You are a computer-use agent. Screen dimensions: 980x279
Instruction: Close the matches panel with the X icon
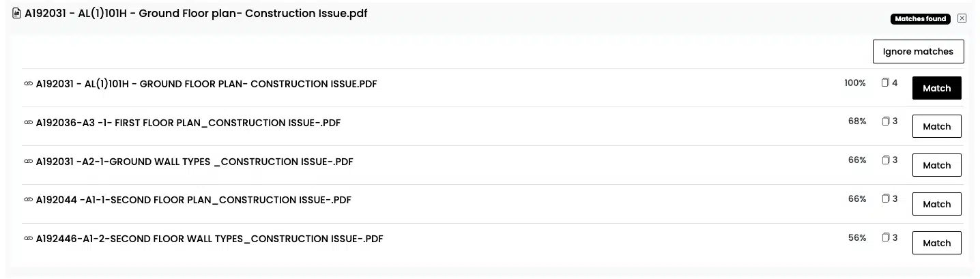pyautogui.click(x=962, y=18)
